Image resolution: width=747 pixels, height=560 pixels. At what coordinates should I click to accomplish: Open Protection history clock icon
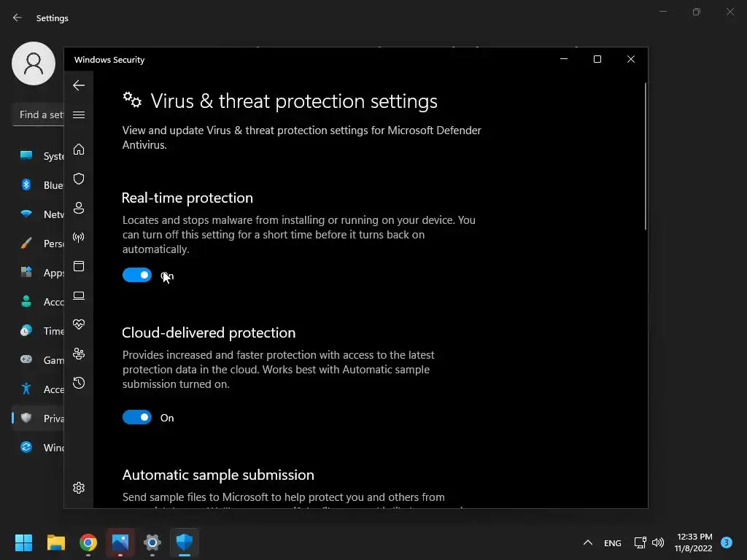[79, 383]
